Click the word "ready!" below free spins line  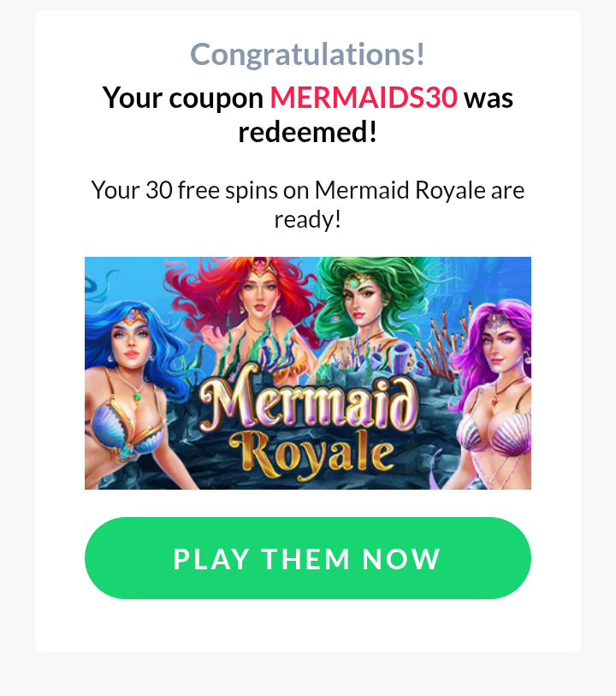pos(308,219)
